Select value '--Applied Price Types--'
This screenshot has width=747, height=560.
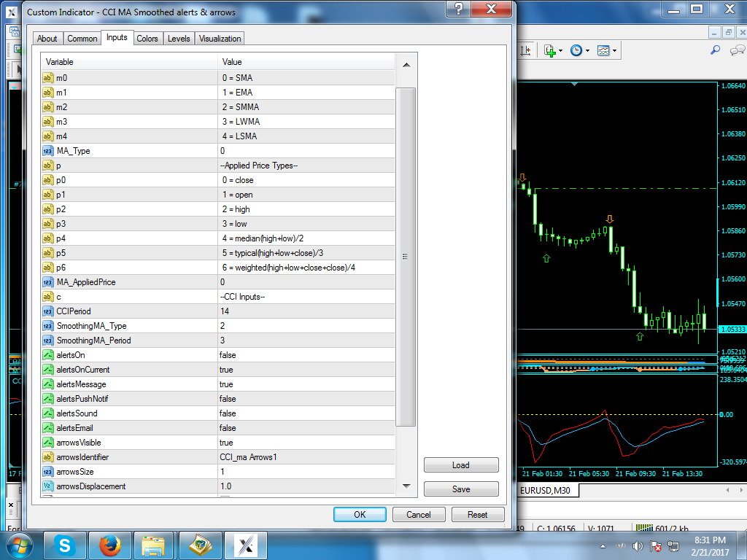306,166
